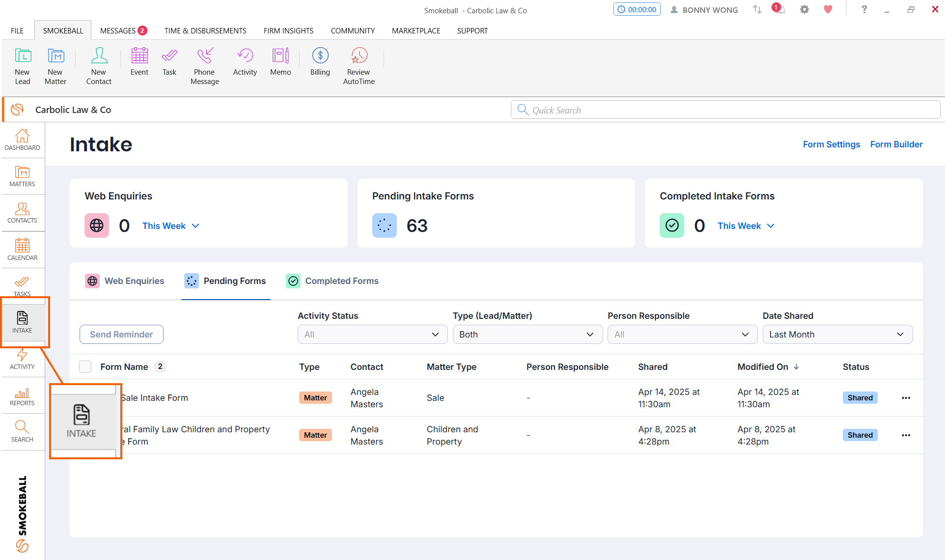Click into the Quick Search field
Viewport: 945px width, 560px height.
[x=725, y=110]
